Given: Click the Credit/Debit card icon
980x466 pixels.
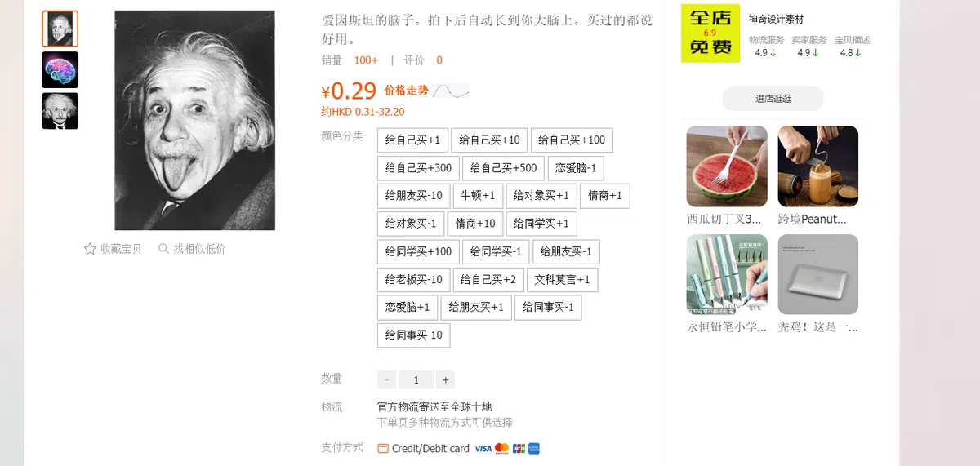Looking at the screenshot, I should [x=383, y=448].
